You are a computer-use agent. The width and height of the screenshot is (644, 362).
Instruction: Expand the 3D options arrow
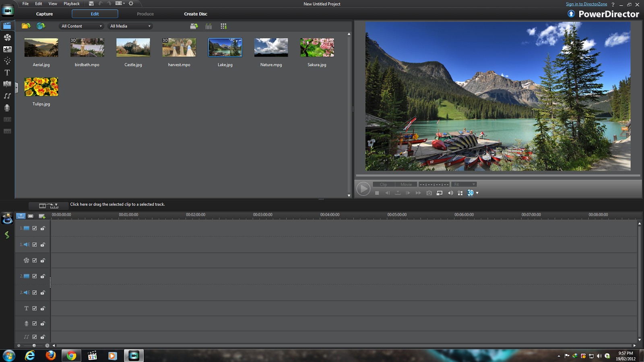click(x=477, y=193)
